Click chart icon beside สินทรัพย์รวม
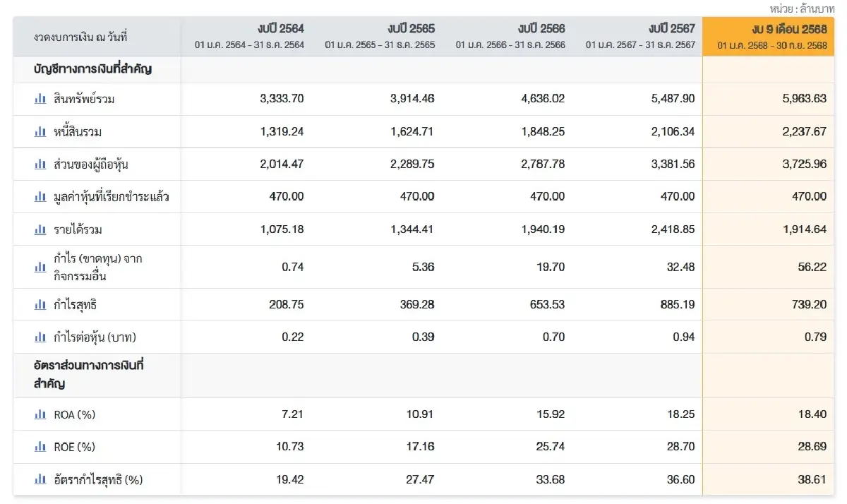The height and width of the screenshot is (504, 847). pyautogui.click(x=40, y=99)
